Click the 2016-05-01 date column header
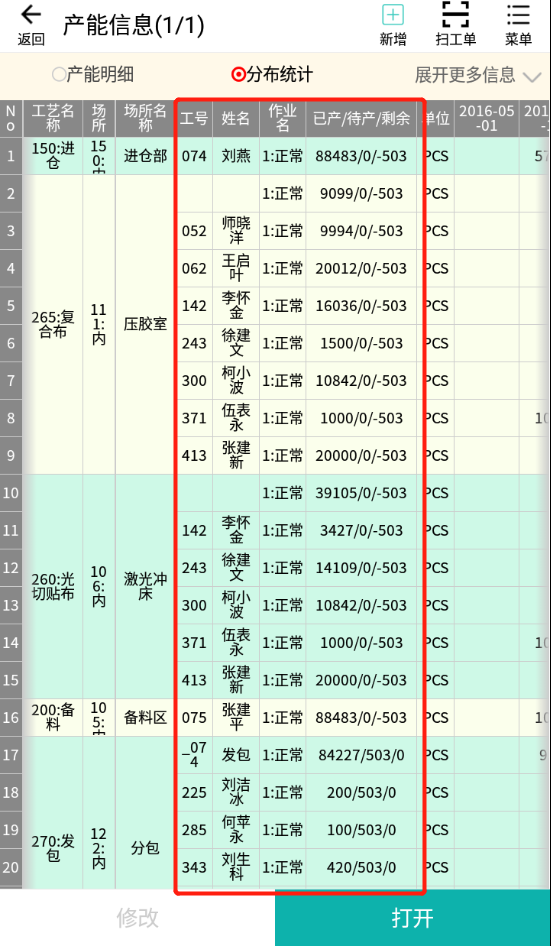Viewport: 551px width, 946px height. pos(486,119)
